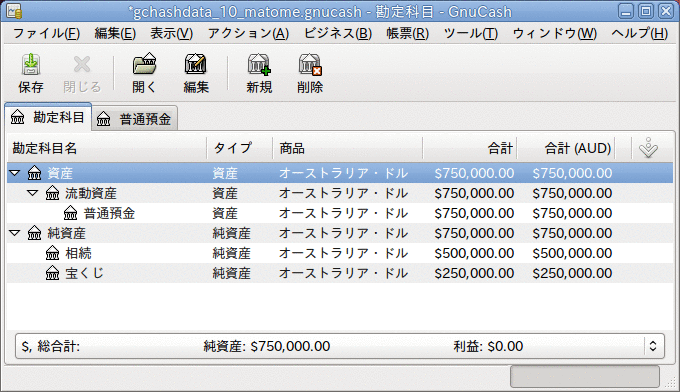This screenshot has height=392, width=680.
Task: Collapse the 流動資産 subtree
Action: click(x=33, y=193)
